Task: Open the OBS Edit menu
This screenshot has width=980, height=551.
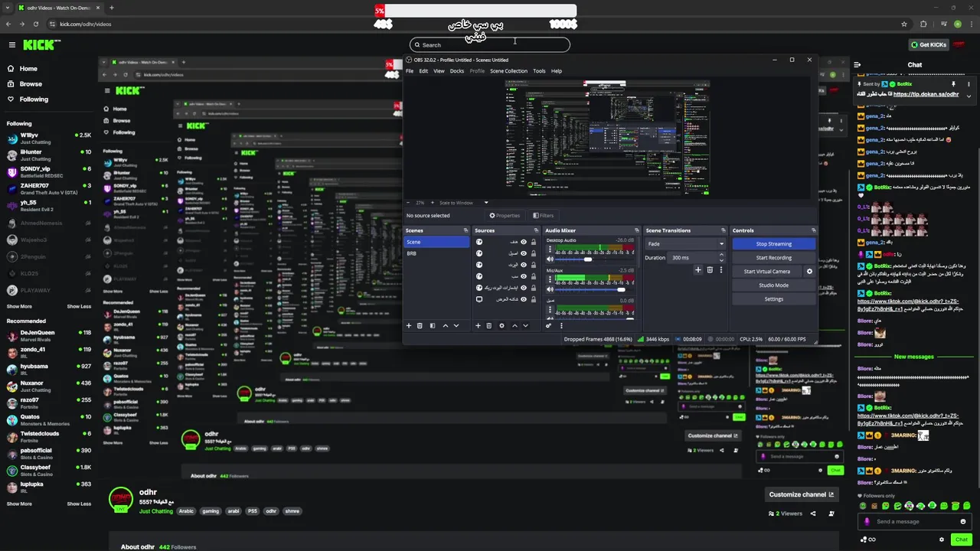Action: click(423, 71)
